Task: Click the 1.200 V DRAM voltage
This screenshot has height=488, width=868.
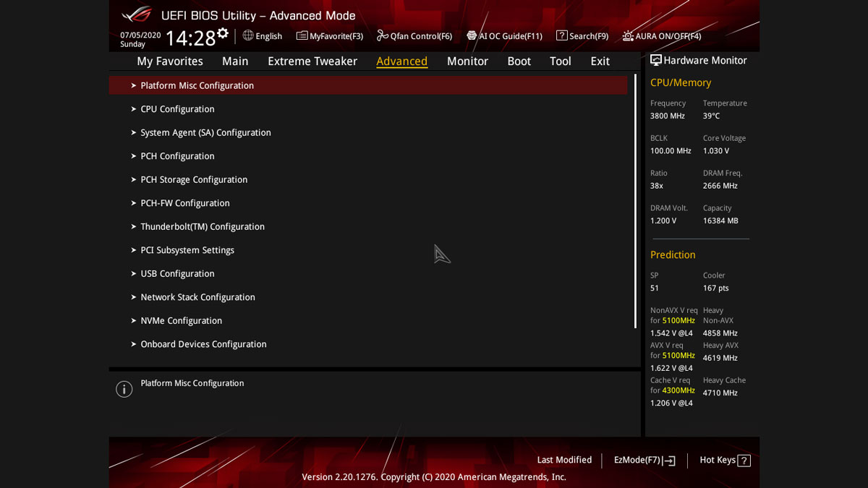Action: point(663,221)
